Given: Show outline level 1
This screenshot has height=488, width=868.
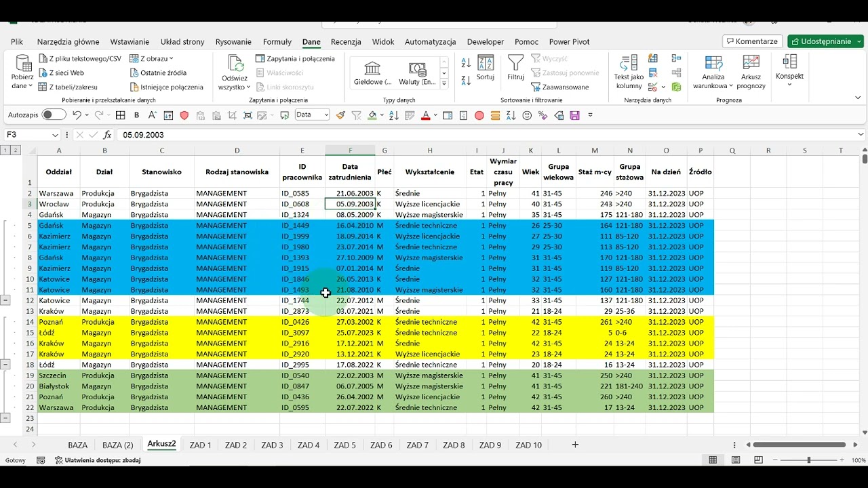Looking at the screenshot, I should click(5, 150).
